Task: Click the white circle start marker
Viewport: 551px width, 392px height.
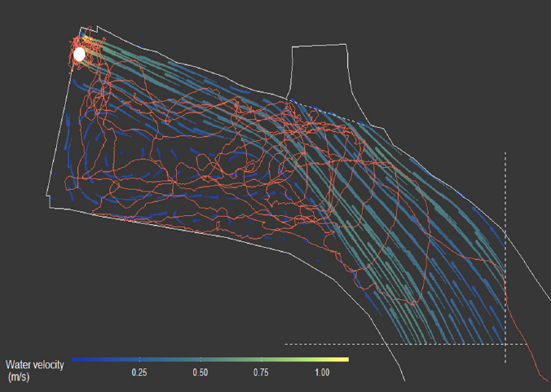Action: tap(79, 55)
